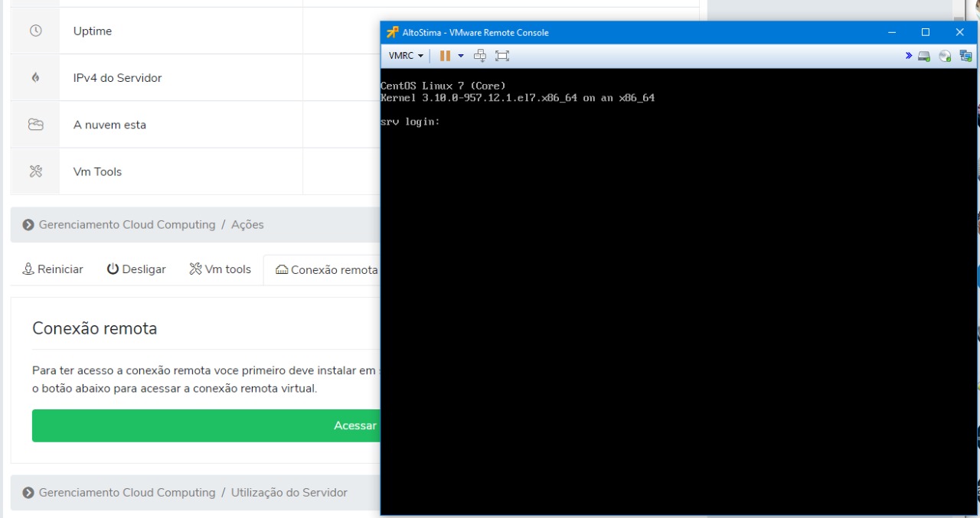
Task: Pause the virtual machine with the orange pause icon
Action: (x=445, y=56)
